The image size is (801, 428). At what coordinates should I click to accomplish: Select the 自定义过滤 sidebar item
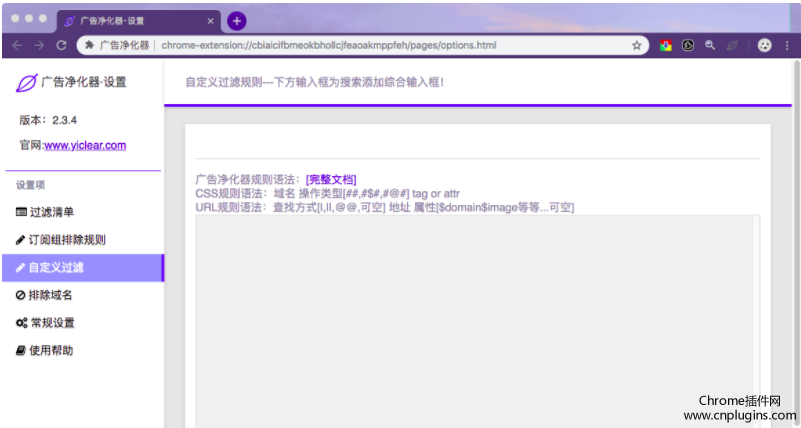click(x=57, y=268)
